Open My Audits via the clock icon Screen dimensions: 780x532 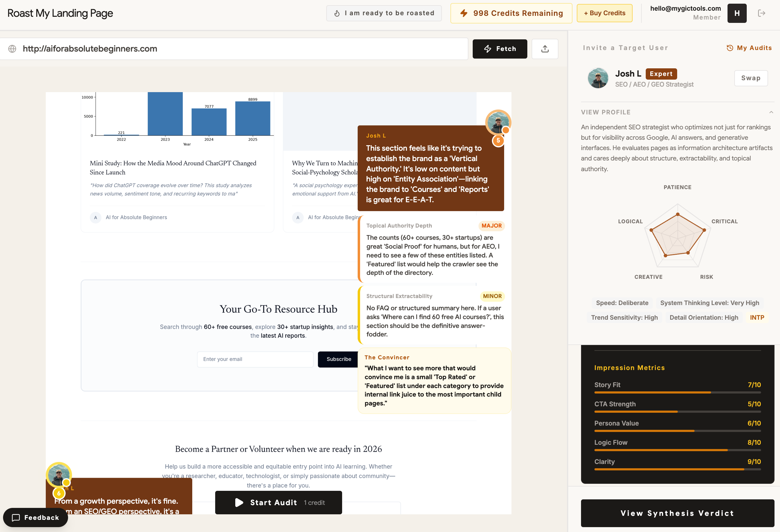pos(730,48)
